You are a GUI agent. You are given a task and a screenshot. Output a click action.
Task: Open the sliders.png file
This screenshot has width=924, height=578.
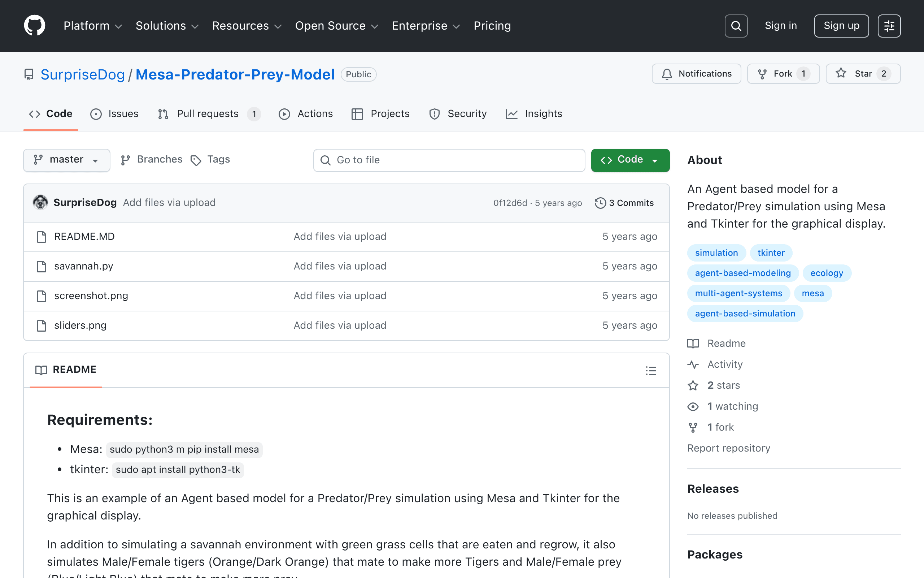click(80, 325)
